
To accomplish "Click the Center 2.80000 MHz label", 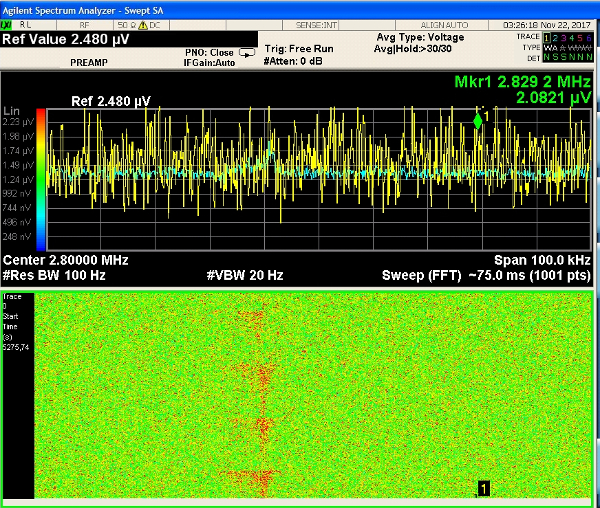I will (x=65, y=260).
